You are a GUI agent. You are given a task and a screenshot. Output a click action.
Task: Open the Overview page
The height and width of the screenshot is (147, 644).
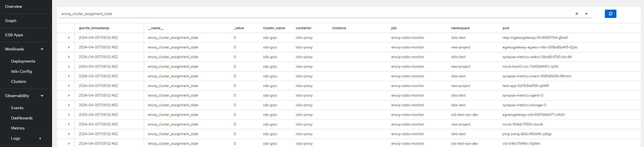pyautogui.click(x=14, y=7)
